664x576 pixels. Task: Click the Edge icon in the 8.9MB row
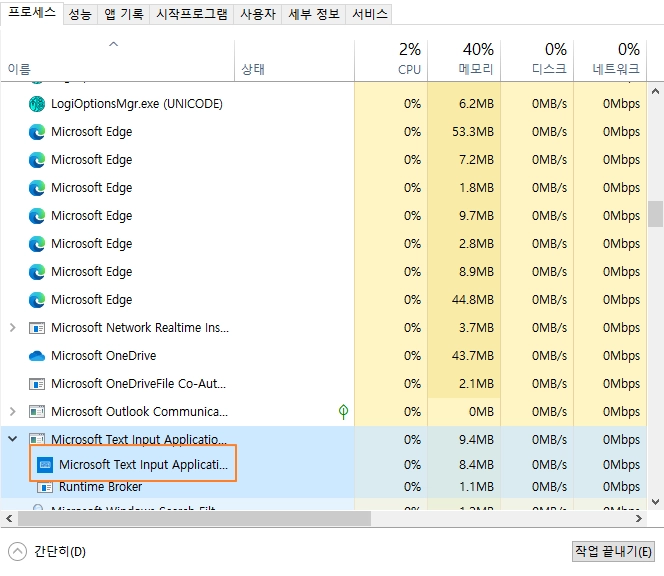click(x=37, y=272)
